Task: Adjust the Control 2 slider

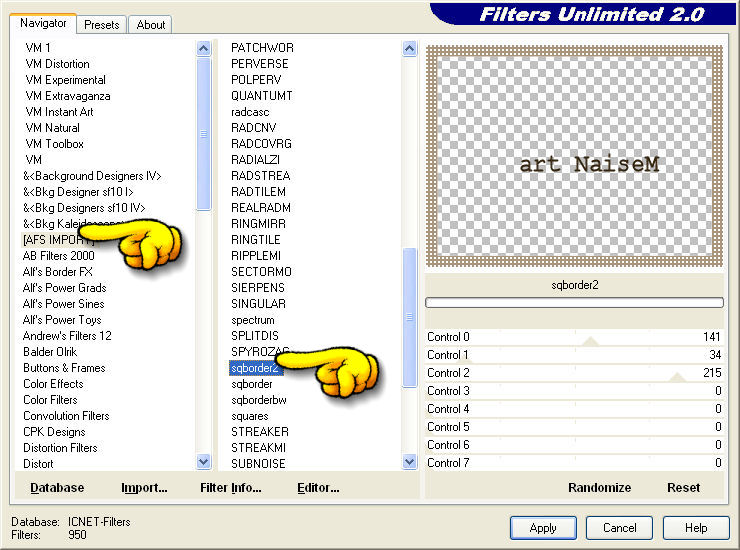Action: click(x=574, y=373)
